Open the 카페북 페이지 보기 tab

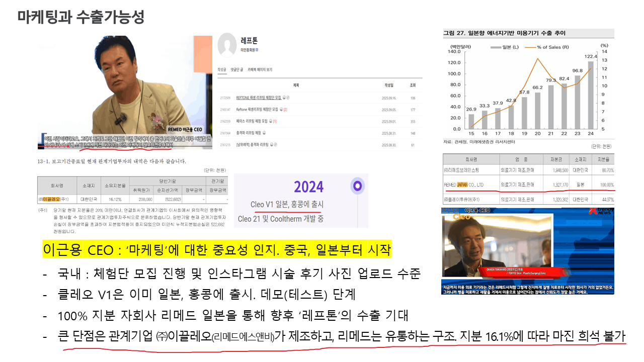pos(260,69)
